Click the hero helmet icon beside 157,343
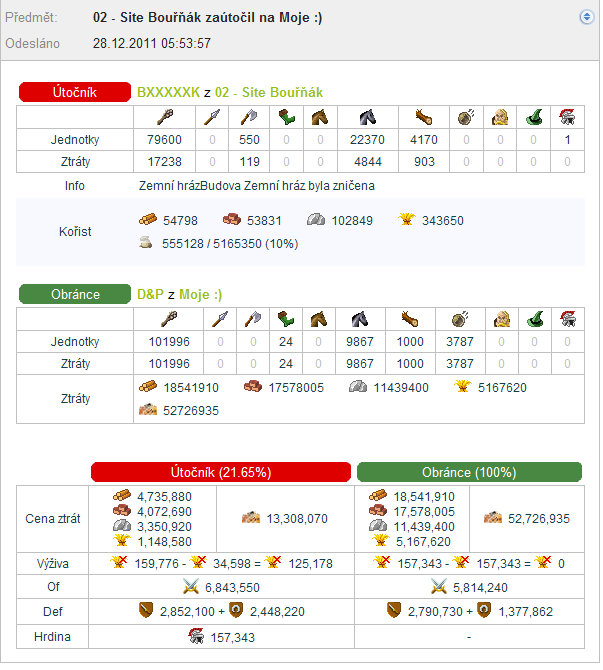This screenshot has height=670, width=603. (196, 636)
